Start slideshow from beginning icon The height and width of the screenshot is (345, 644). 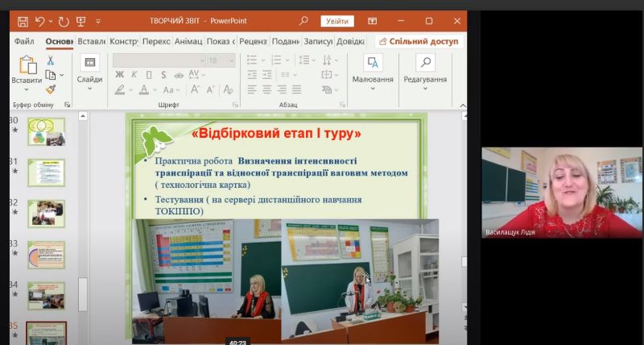click(x=81, y=22)
